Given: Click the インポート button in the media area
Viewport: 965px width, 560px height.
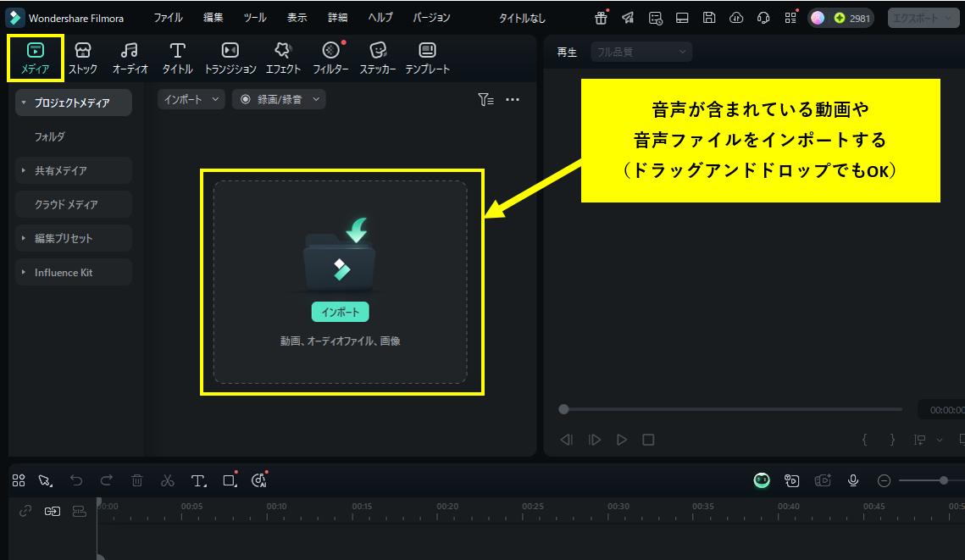Looking at the screenshot, I should pos(341,312).
